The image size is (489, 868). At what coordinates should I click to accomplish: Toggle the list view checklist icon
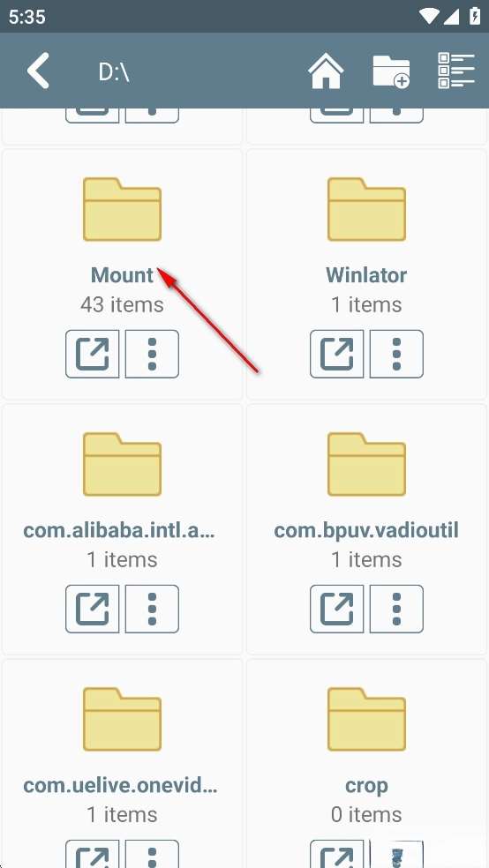(456, 71)
